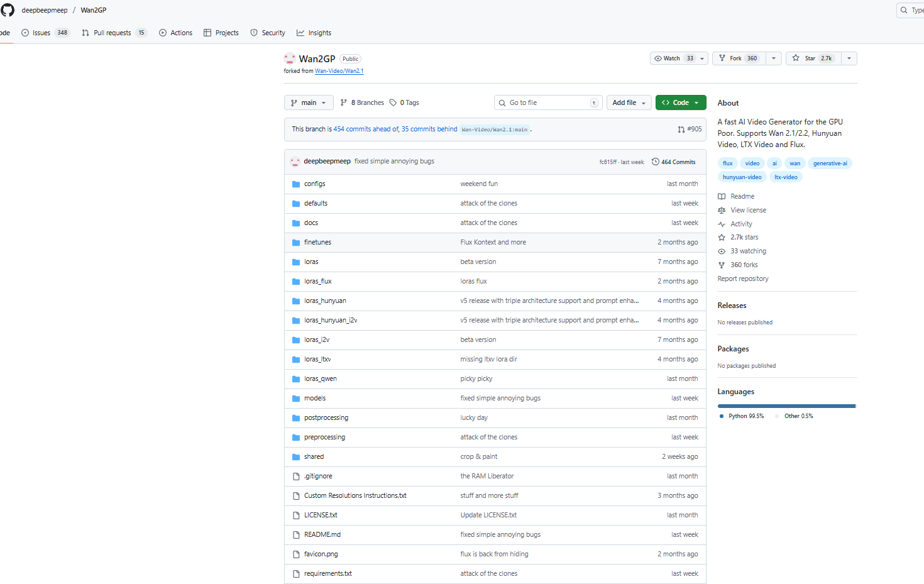
Task: Click the finetunes folder icon
Action: point(296,243)
